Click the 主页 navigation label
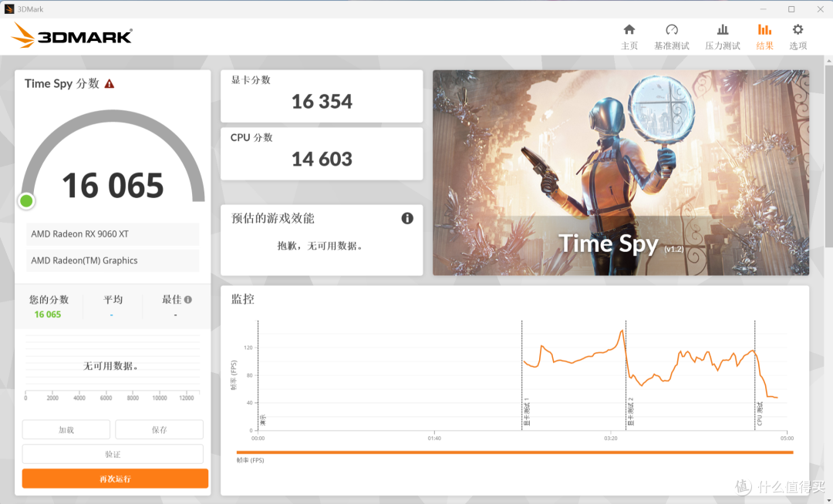The height and width of the screenshot is (504, 833). pos(629,46)
